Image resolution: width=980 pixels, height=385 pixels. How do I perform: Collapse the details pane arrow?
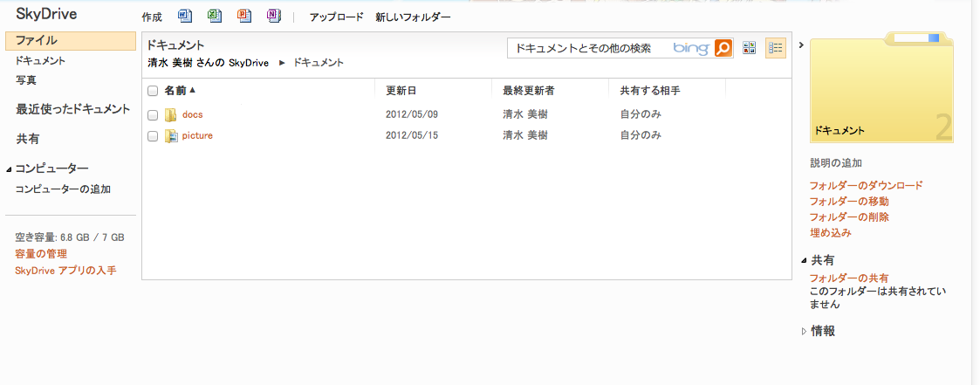801,45
